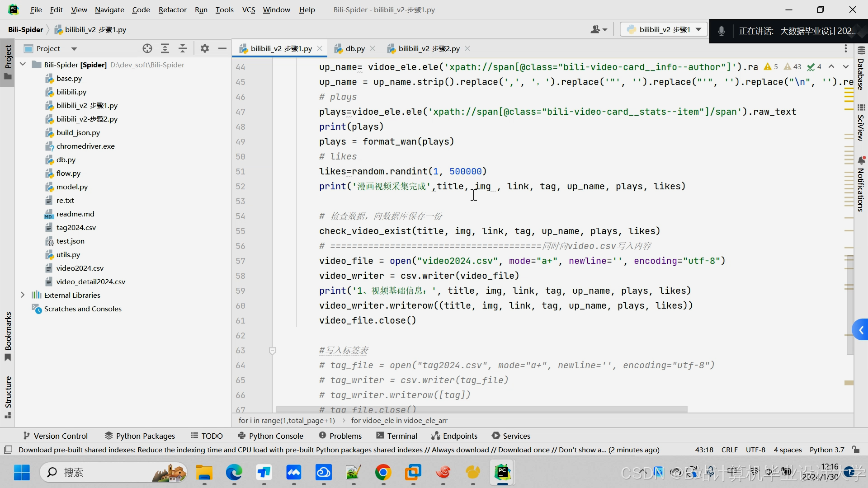
Task: Hide the Project tool window
Action: coord(222,48)
